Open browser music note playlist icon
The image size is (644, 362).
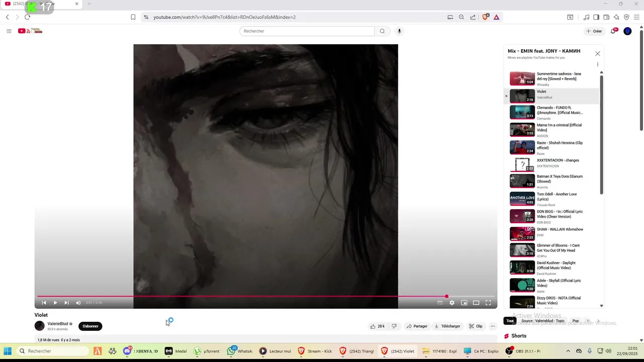point(586,17)
